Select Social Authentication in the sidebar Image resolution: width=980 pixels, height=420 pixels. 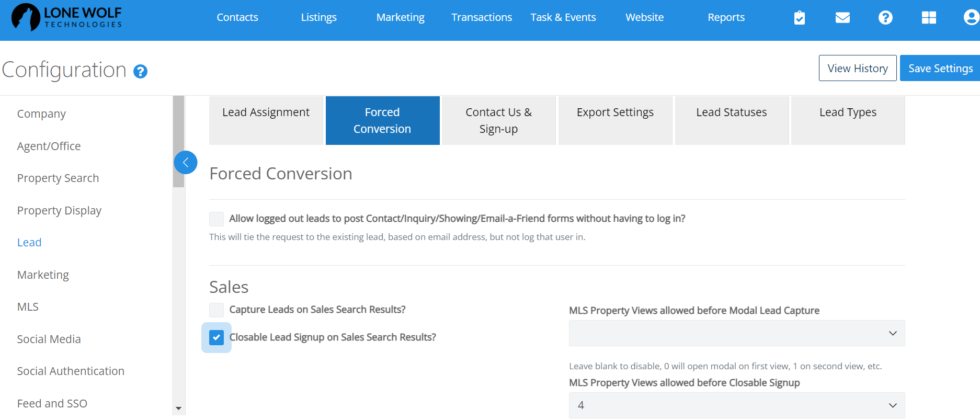[70, 371]
